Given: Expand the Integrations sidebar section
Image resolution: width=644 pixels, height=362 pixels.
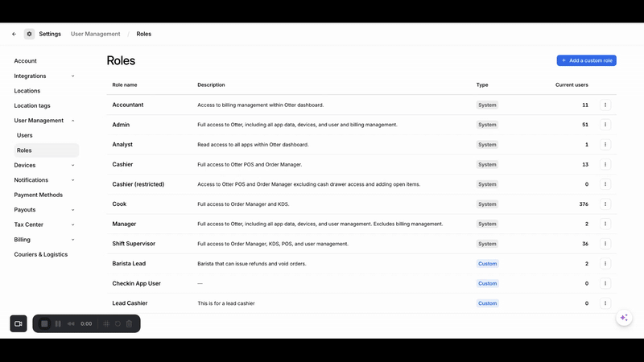Looking at the screenshot, I should point(72,76).
